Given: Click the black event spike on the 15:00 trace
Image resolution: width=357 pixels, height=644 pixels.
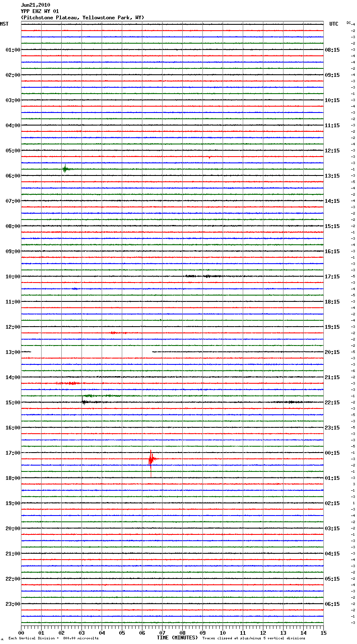Looking at the screenshot, I should (x=84, y=402).
